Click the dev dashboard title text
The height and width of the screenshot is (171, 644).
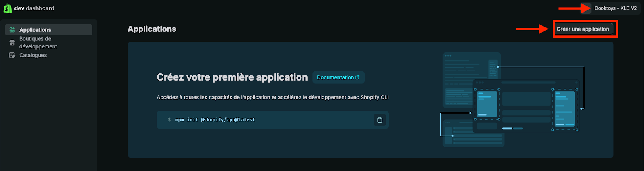tap(34, 8)
